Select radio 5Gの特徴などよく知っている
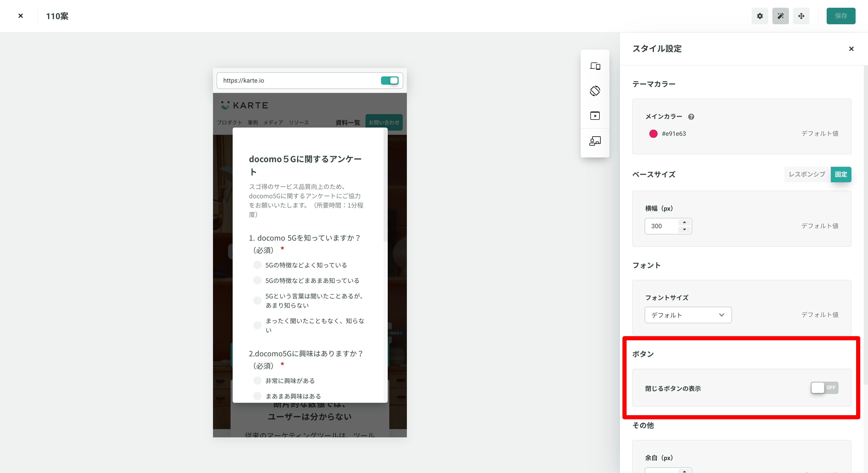The image size is (868, 473). [257, 265]
